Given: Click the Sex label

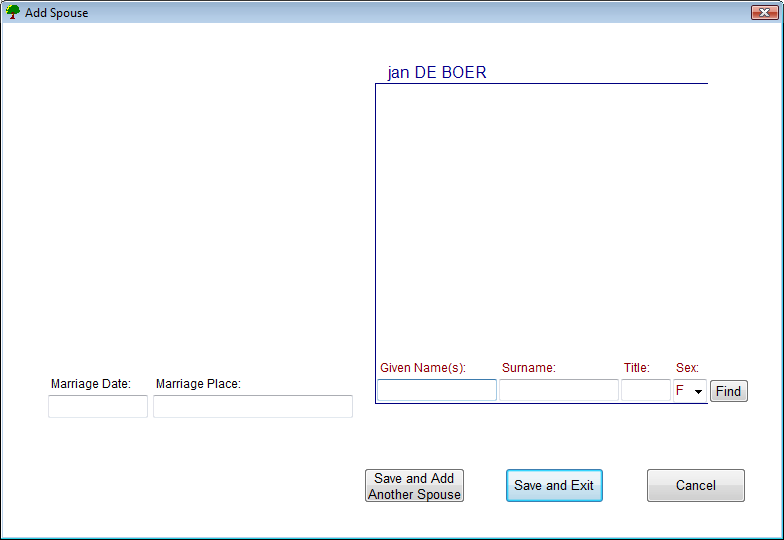Looking at the screenshot, I should click(687, 368).
